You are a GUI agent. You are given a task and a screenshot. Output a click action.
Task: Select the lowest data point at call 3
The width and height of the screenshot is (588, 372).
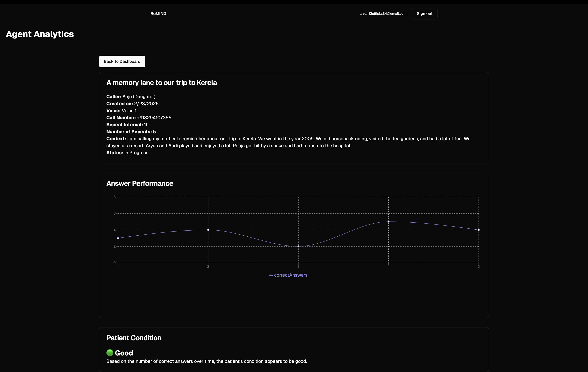[298, 246]
